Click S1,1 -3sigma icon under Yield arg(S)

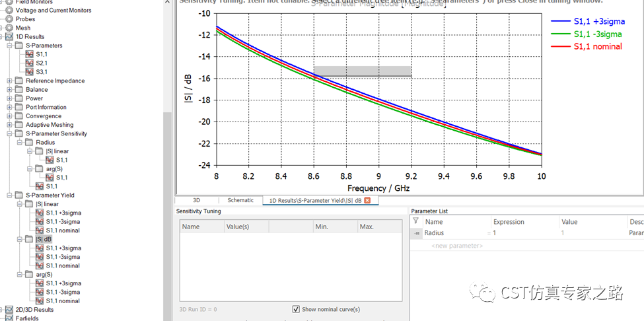(40, 292)
